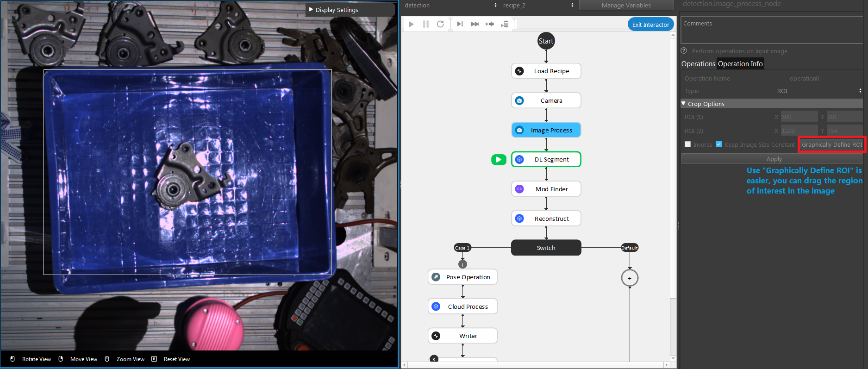Click the fast-forward to end icon

(x=475, y=24)
